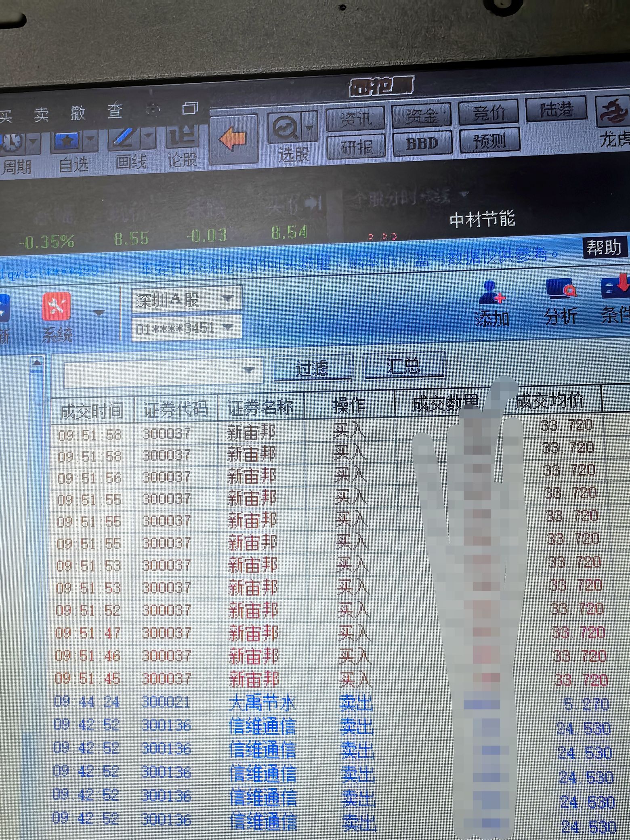The width and height of the screenshot is (630, 840).
Task: Open the 龙虎 dragon icon
Action: pyautogui.click(x=614, y=112)
